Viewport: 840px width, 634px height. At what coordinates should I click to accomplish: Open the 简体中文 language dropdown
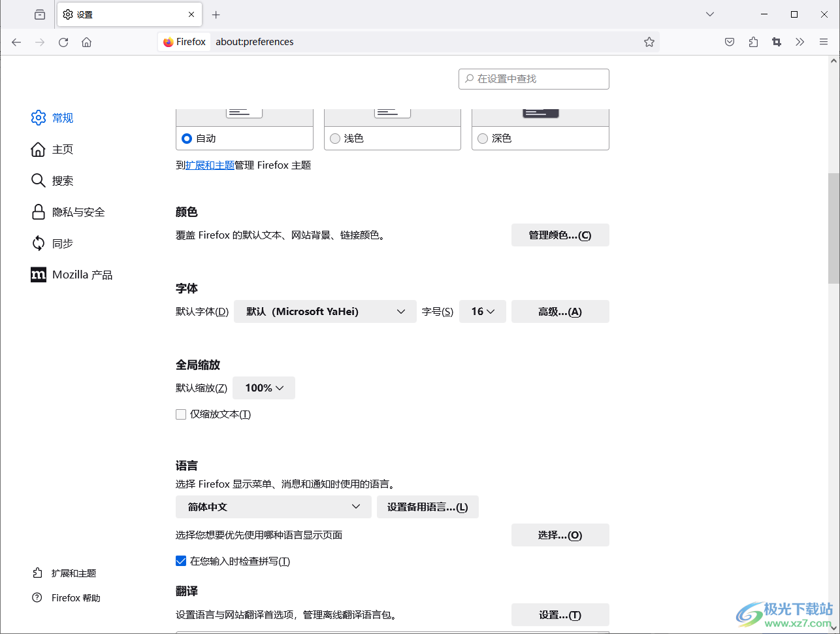[x=274, y=507]
